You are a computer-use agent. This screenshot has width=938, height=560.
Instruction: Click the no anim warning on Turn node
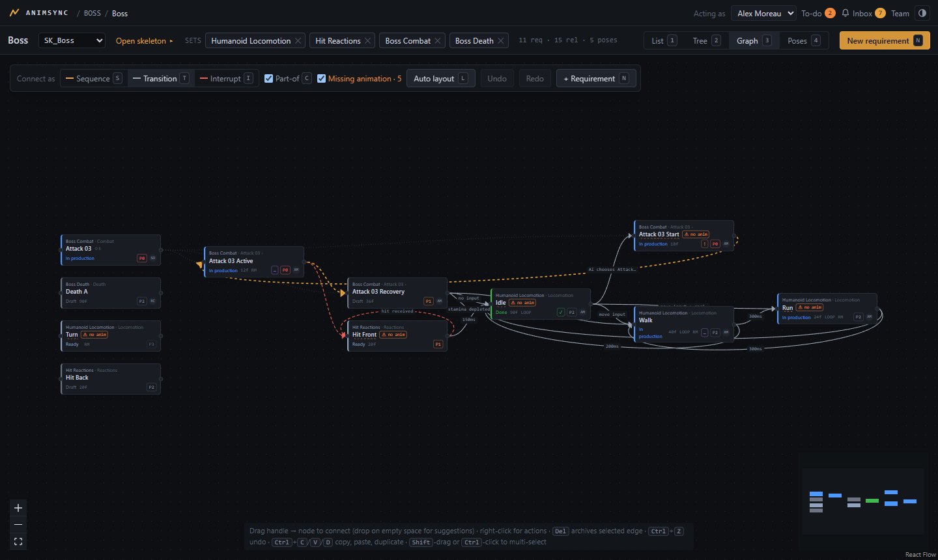click(x=94, y=335)
